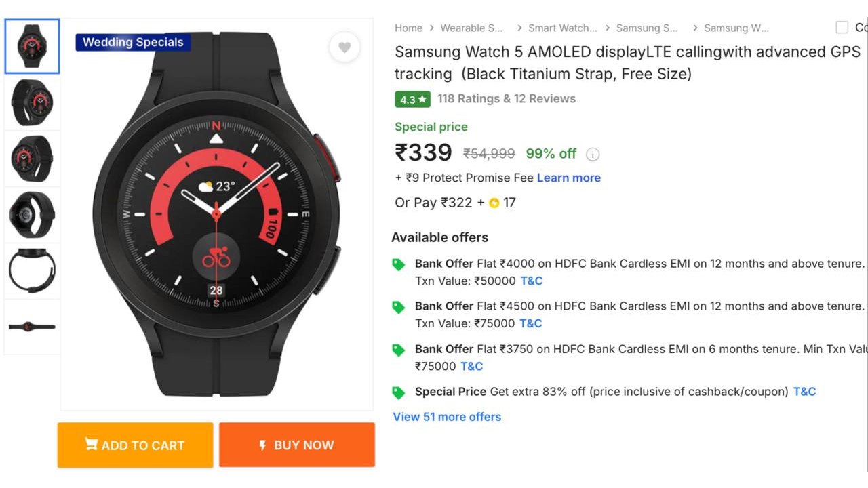The height and width of the screenshot is (488, 868).
Task: Tick the Compare checkbox at top right
Action: (x=842, y=28)
